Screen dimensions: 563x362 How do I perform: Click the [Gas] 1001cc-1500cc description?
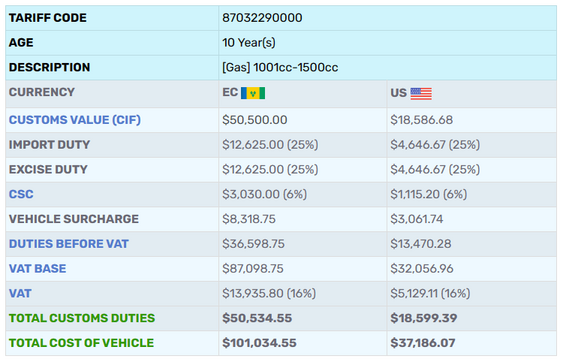pyautogui.click(x=280, y=68)
